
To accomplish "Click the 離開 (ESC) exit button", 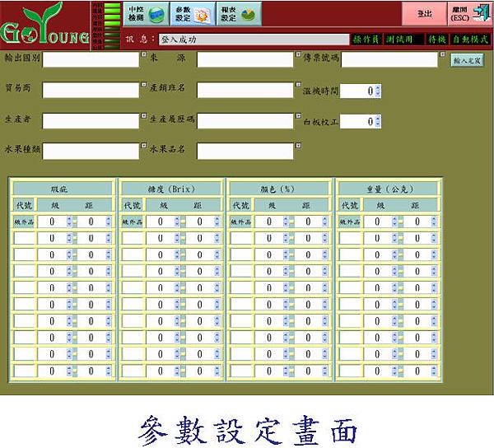I will [470, 14].
